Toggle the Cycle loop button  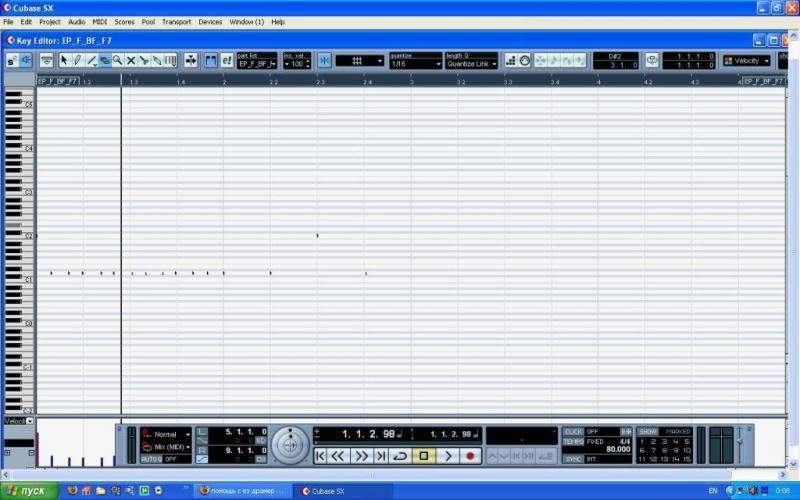point(400,456)
